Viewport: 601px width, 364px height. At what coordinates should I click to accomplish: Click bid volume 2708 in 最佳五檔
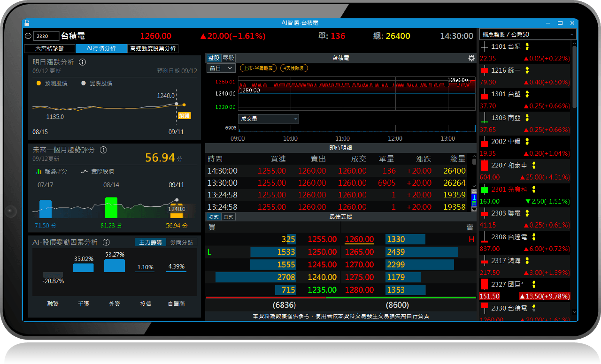pyautogui.click(x=286, y=277)
